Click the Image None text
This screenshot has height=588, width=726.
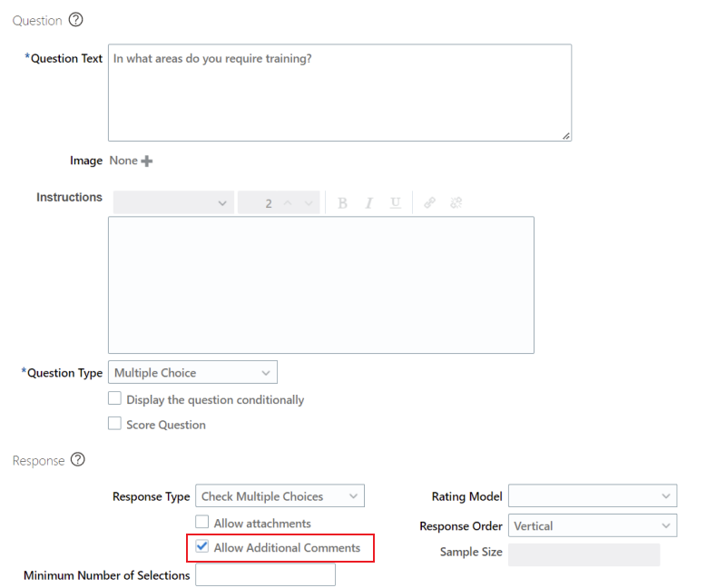pos(123,161)
